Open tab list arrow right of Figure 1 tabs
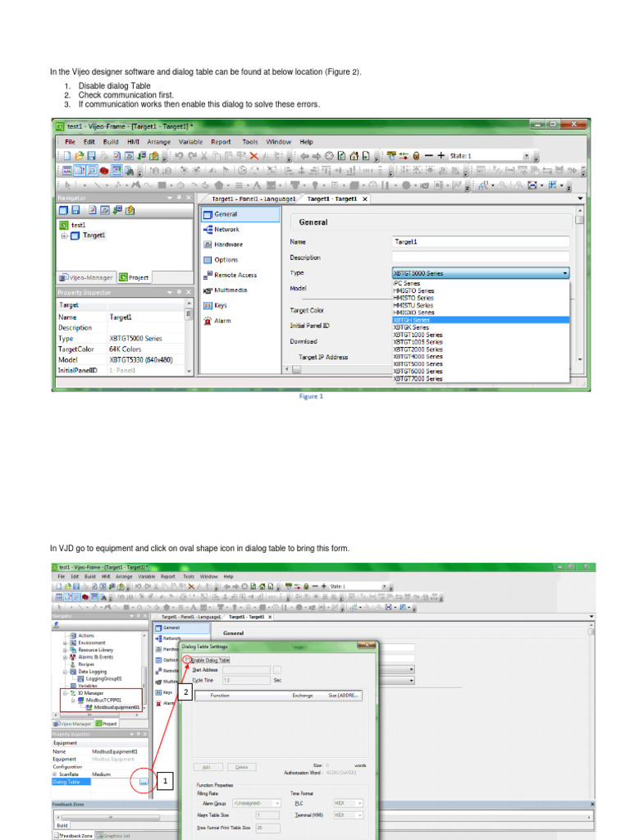630x840 pixels. [580, 199]
